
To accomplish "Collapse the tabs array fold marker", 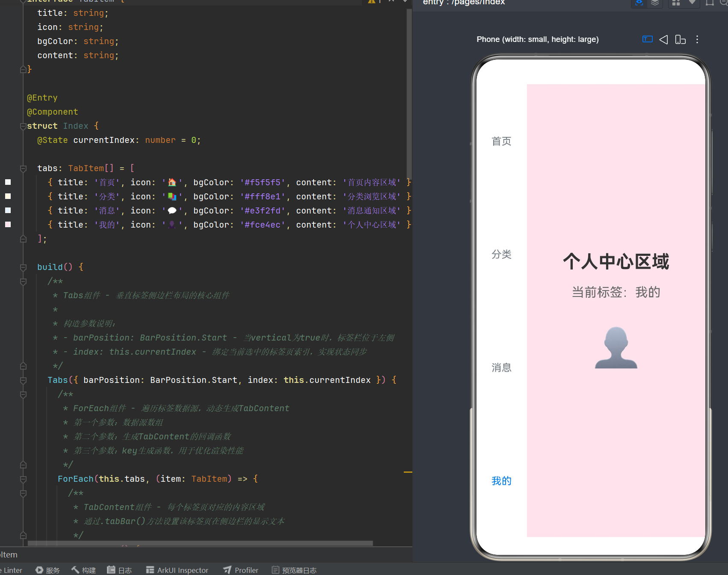I will pyautogui.click(x=23, y=169).
